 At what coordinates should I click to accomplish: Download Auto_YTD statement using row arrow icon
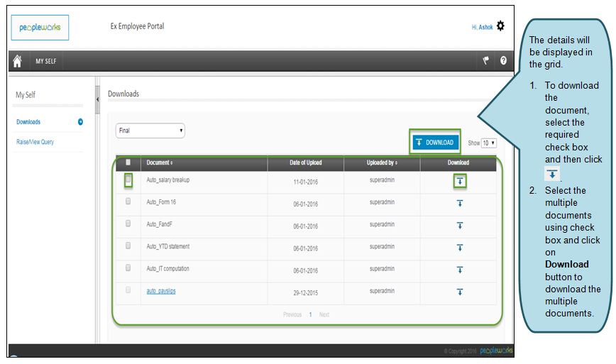pos(460,248)
